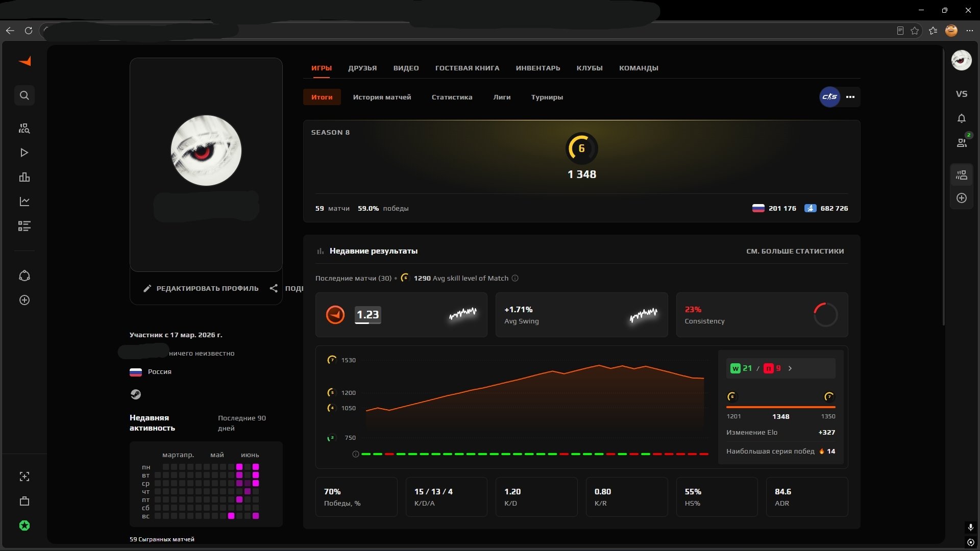
Task: Click the 15 / 13 / 4 K/D/A tile
Action: (447, 497)
